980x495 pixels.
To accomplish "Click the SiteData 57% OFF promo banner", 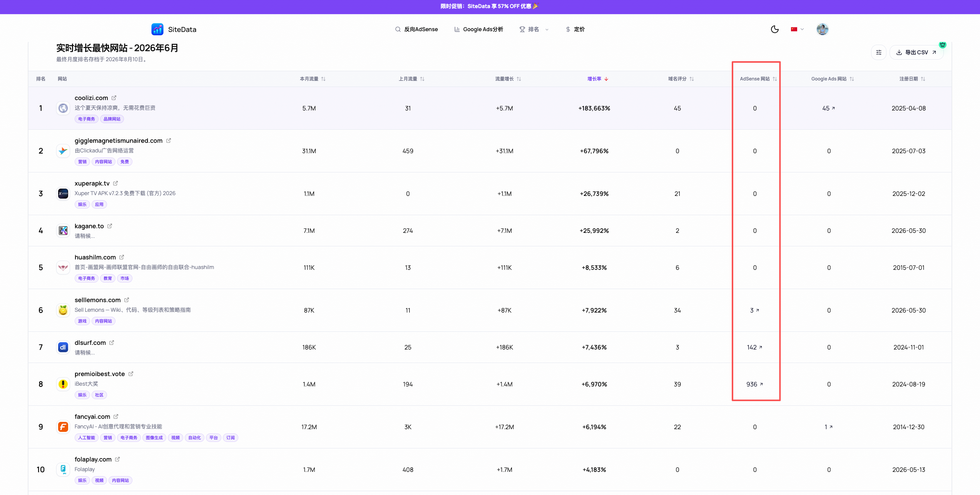I will pos(490,6).
